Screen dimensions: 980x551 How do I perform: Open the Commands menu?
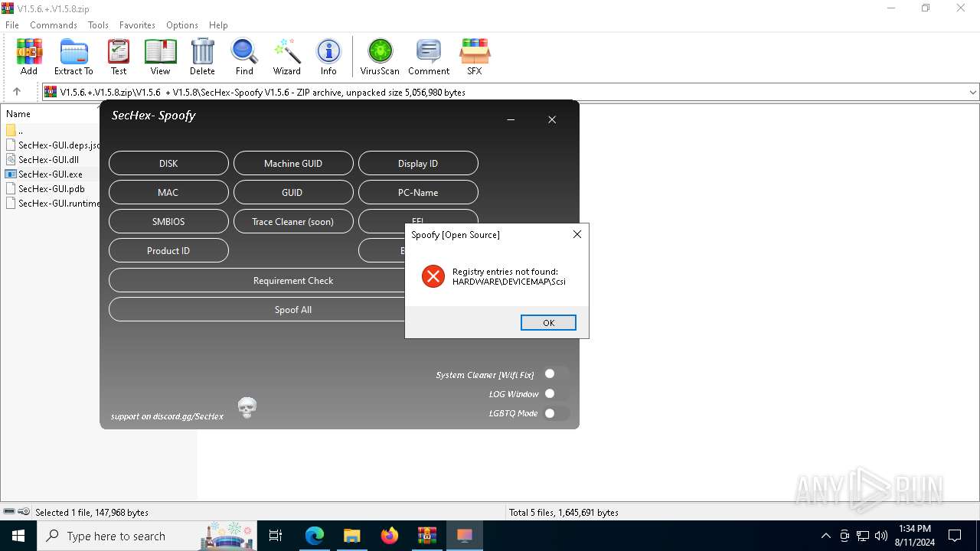click(x=54, y=25)
